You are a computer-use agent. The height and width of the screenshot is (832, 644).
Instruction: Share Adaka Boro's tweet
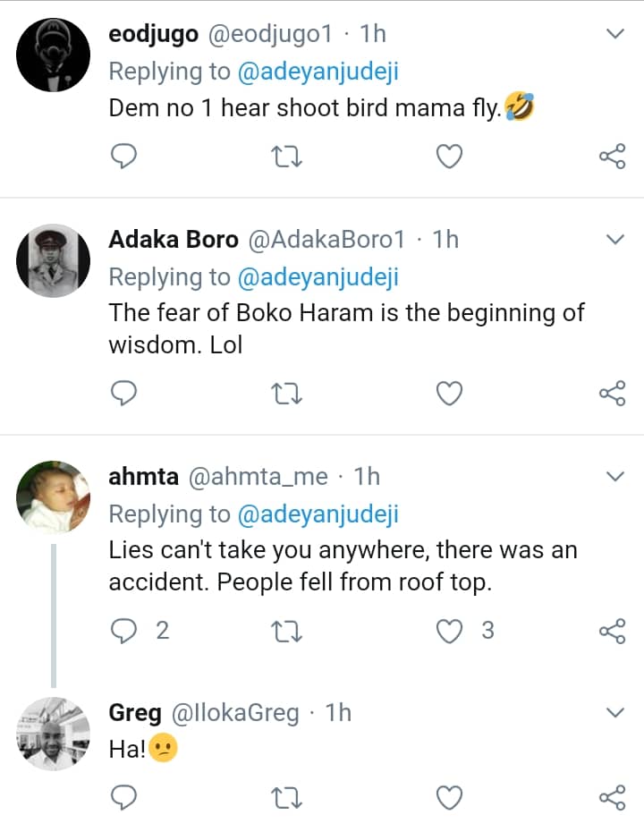pos(612,393)
